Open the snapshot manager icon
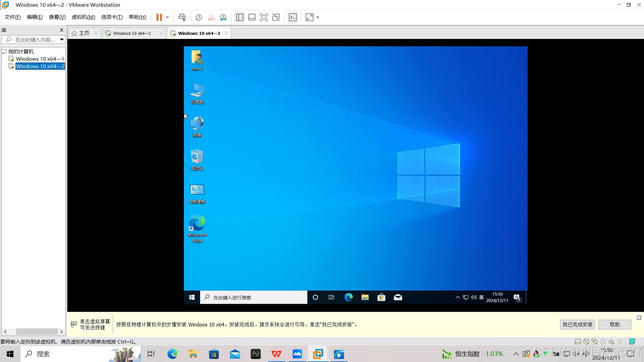This screenshot has width=644, height=362. pos(223,17)
